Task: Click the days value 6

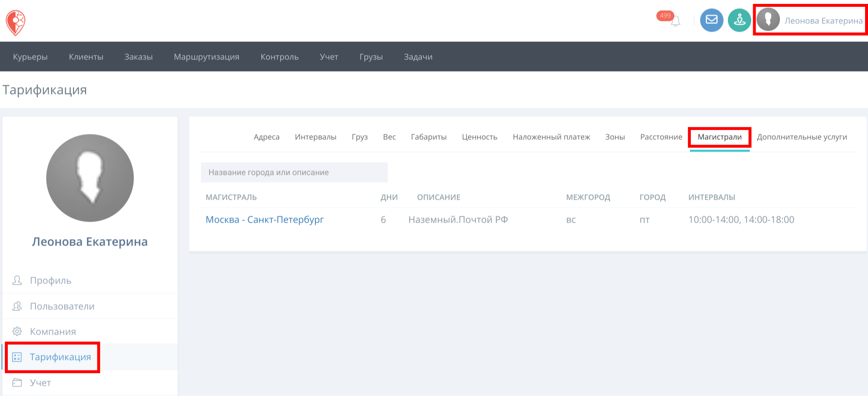Action: [383, 220]
